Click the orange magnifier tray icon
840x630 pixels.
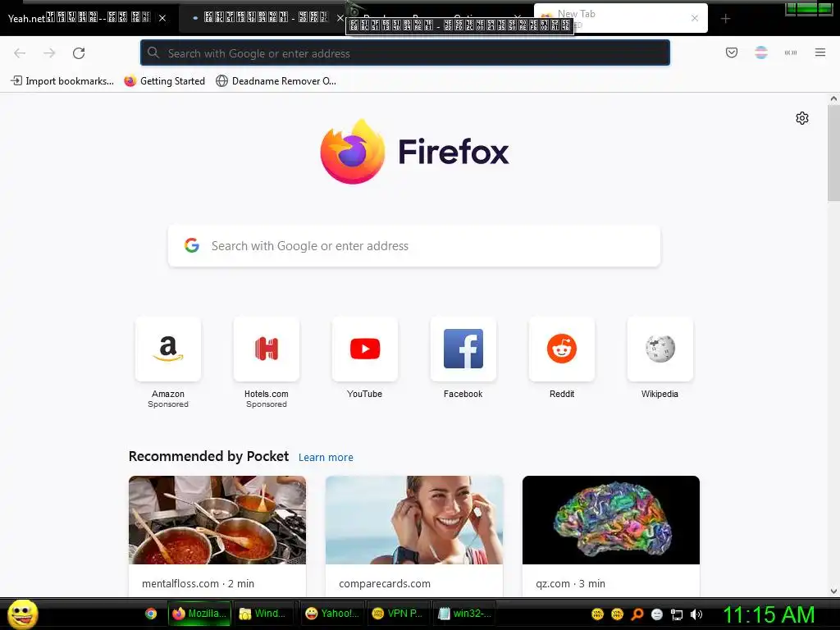(x=637, y=614)
